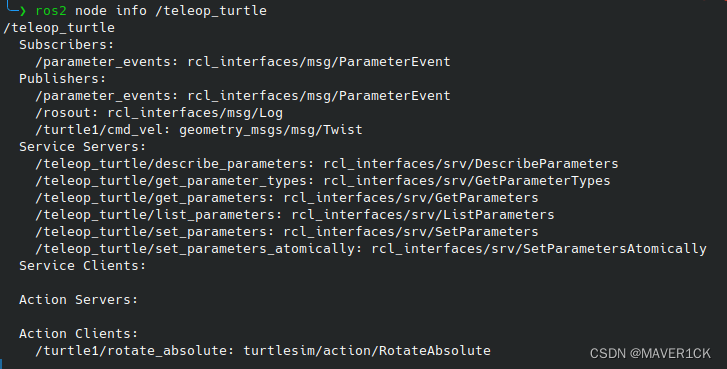Click /parameter_events under Subscribers
Image resolution: width=727 pixels, height=369 pixels.
(107, 62)
